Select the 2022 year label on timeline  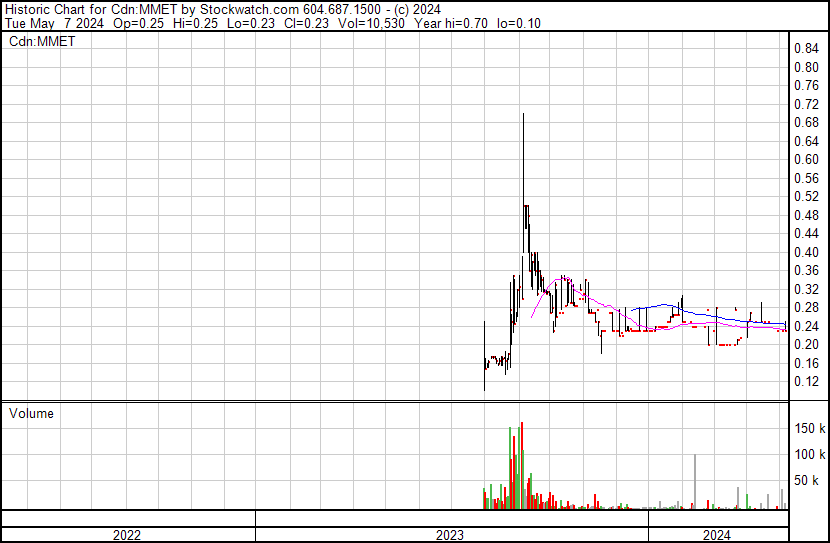(127, 535)
